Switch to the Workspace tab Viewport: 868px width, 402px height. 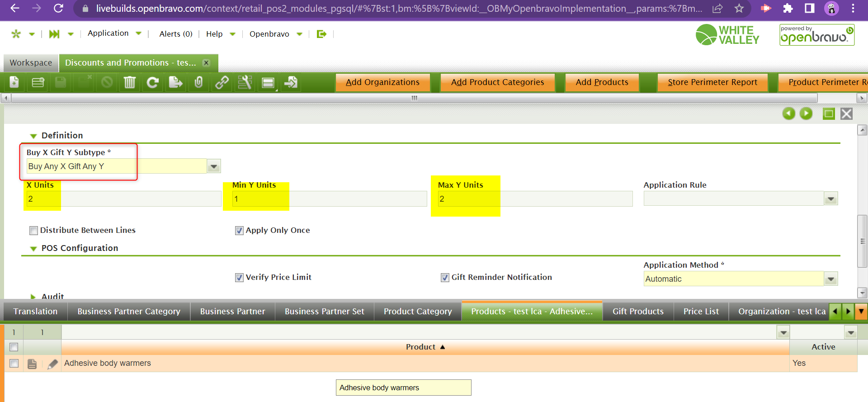31,63
